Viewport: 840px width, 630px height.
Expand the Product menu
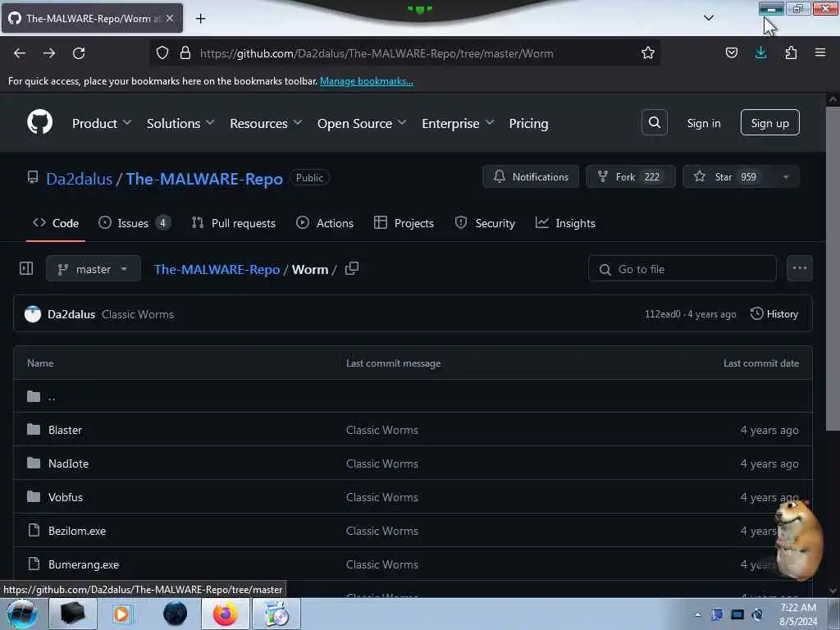click(102, 123)
